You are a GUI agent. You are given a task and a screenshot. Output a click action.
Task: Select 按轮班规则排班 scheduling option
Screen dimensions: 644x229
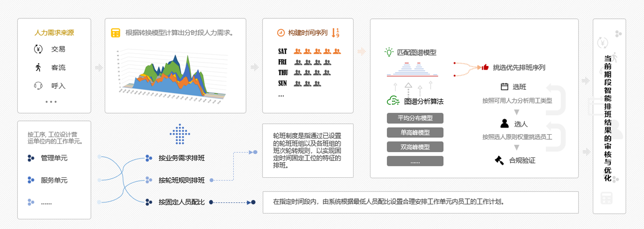[x=181, y=180]
